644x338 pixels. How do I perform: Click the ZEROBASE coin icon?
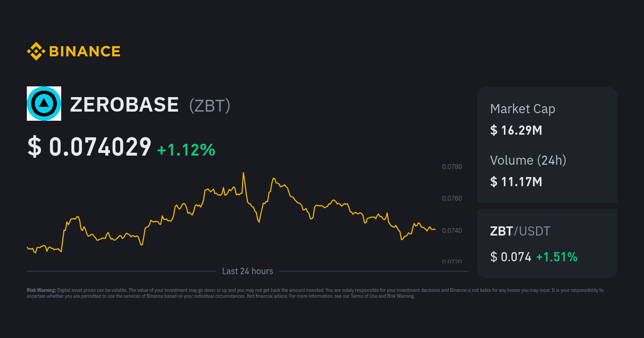pyautogui.click(x=44, y=104)
